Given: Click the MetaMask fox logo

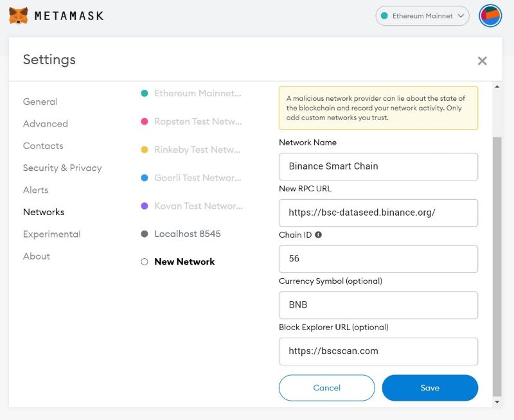Looking at the screenshot, I should [x=19, y=15].
